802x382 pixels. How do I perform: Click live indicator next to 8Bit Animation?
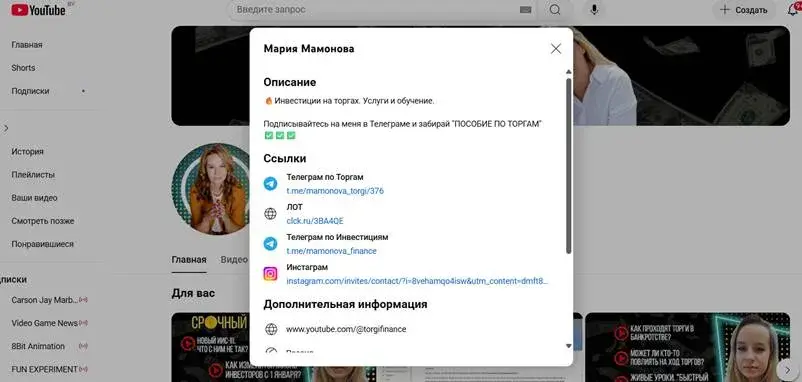click(x=83, y=346)
